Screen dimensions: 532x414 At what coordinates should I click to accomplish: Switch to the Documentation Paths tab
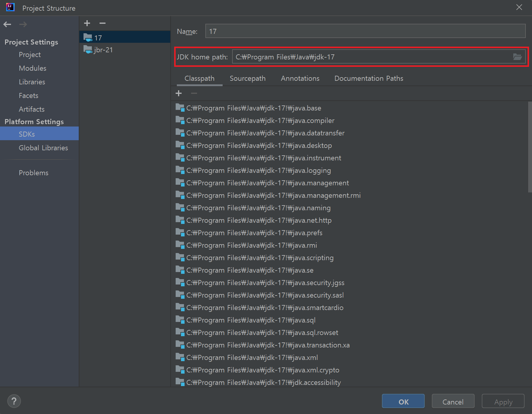pos(369,78)
